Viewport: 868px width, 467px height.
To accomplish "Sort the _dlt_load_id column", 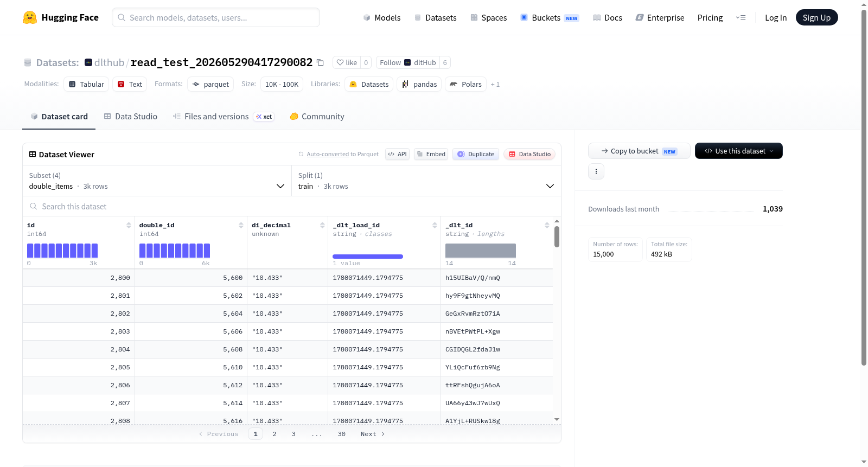I will click(435, 225).
